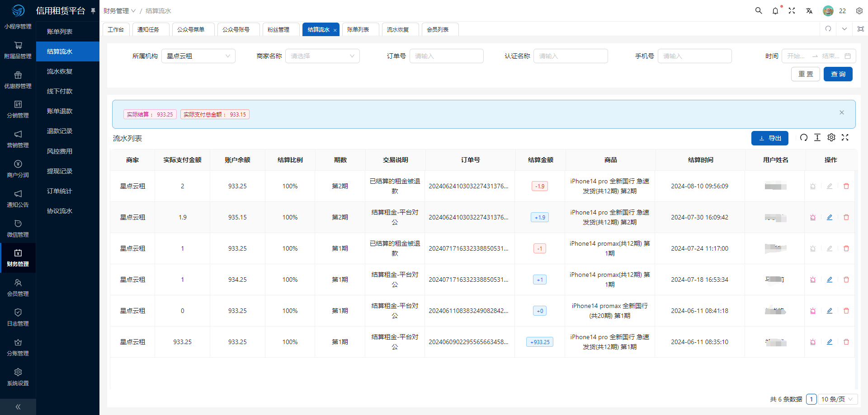
Task: Click the 订单号 input field
Action: coord(447,56)
